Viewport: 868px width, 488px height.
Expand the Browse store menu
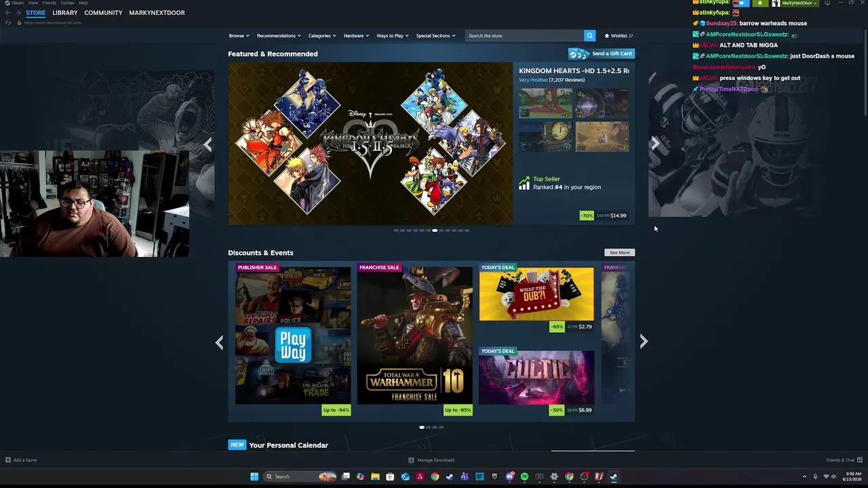(x=239, y=35)
